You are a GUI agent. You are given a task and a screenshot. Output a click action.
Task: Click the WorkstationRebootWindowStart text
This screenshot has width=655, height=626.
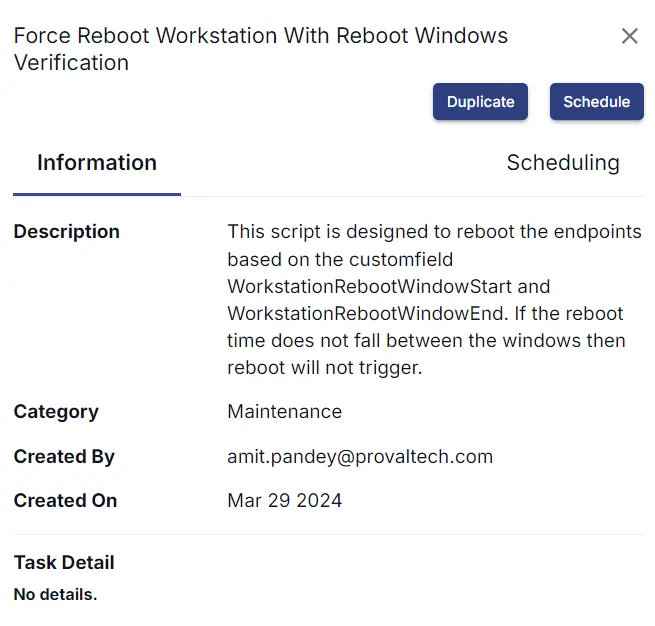tap(370, 286)
